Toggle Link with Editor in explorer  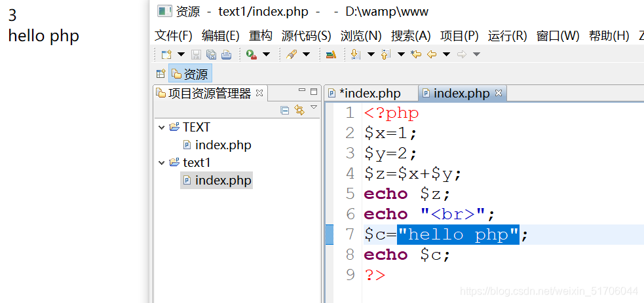click(x=299, y=110)
